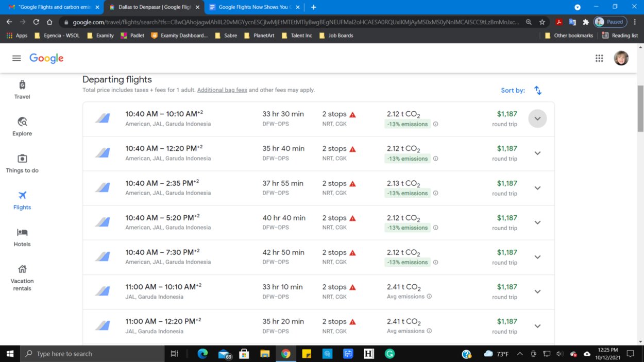
Task: Open Things to do in sidebar
Action: (x=22, y=163)
